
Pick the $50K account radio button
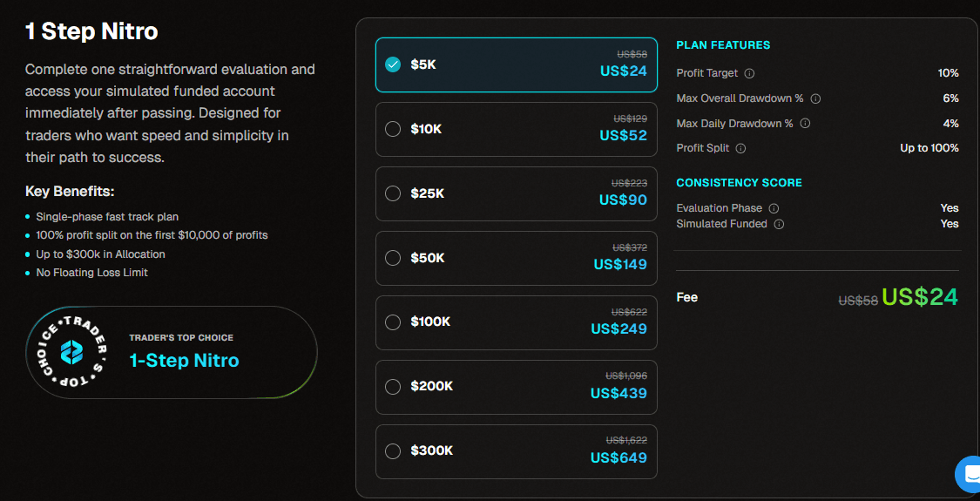393,258
